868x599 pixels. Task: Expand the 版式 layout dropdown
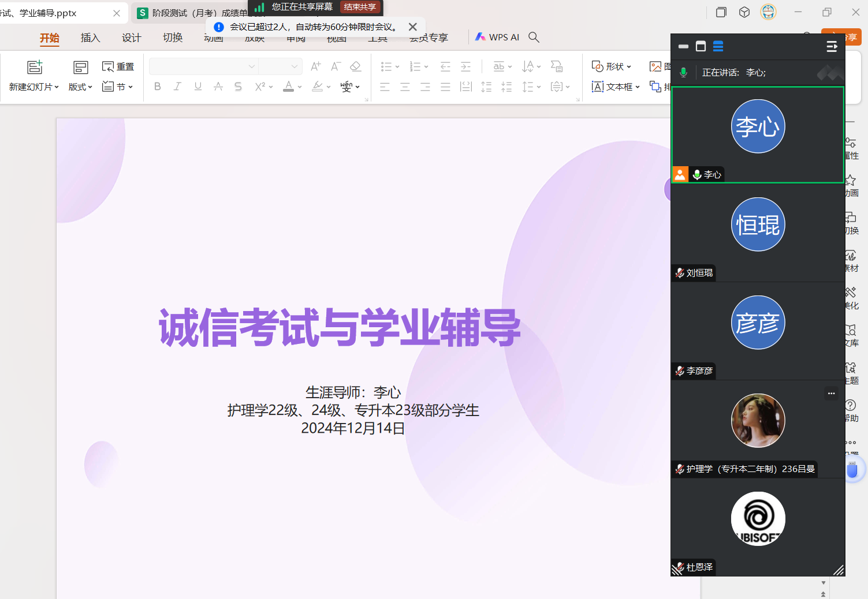(x=80, y=87)
